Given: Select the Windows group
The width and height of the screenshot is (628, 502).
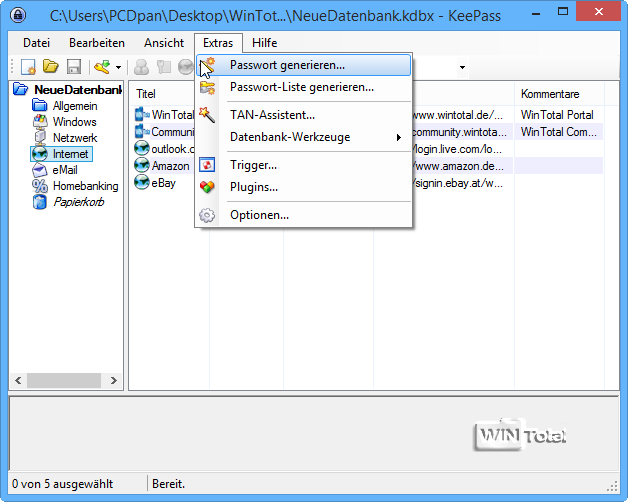Looking at the screenshot, I should coord(74,122).
